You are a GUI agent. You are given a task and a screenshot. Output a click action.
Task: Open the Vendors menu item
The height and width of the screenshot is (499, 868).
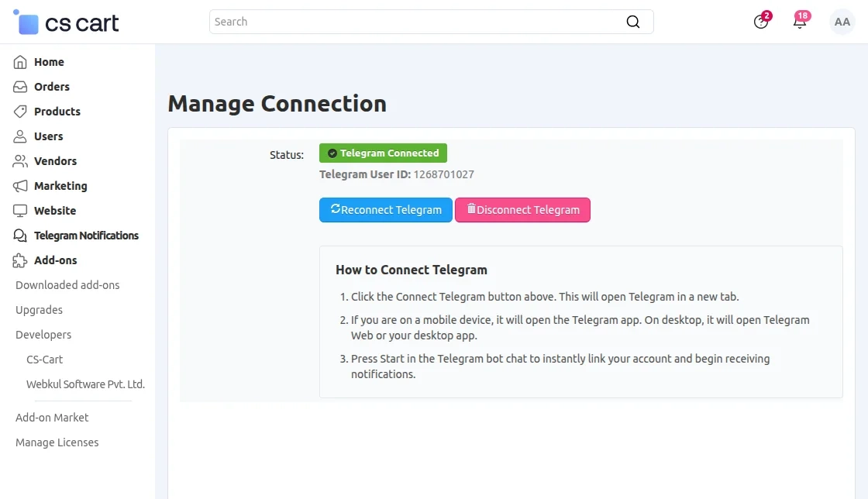55,161
